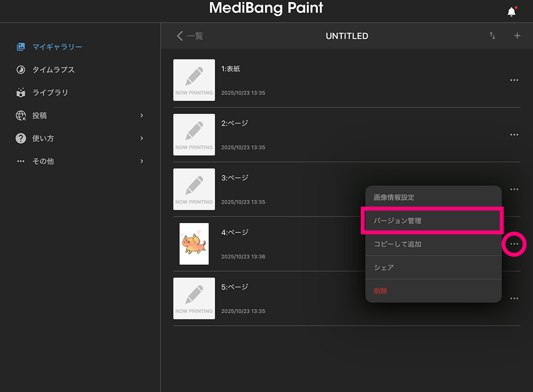Click the globe icon for posting
The image size is (533, 392).
(x=21, y=116)
